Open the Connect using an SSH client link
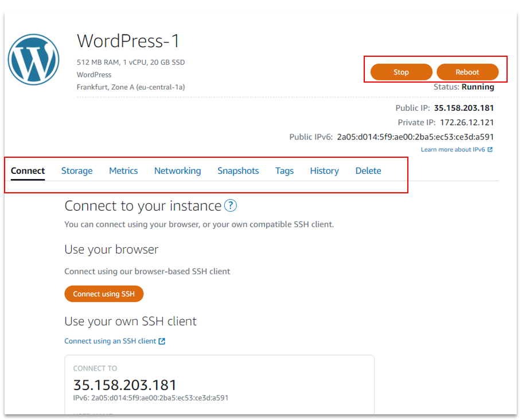The width and height of the screenshot is (526, 420). coord(110,341)
